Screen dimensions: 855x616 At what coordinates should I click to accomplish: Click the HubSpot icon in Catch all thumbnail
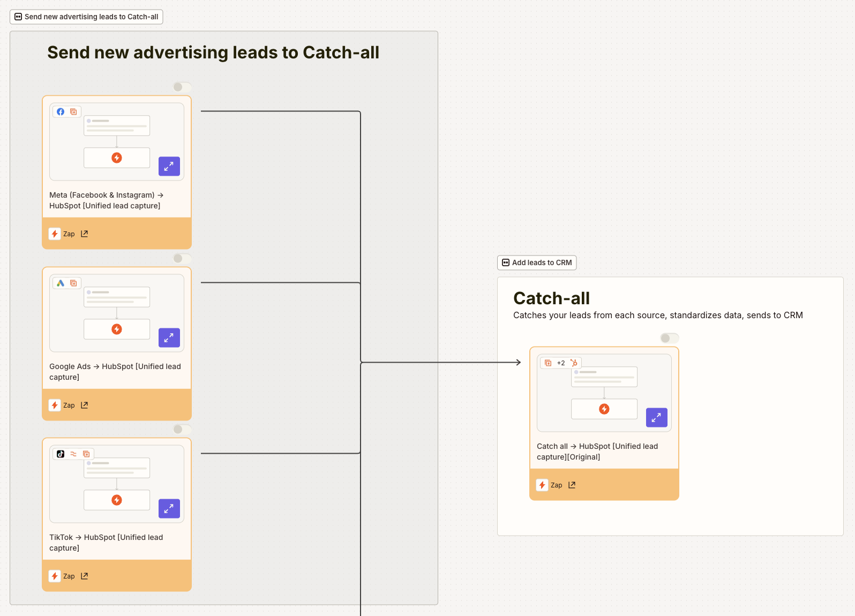pyautogui.click(x=574, y=363)
